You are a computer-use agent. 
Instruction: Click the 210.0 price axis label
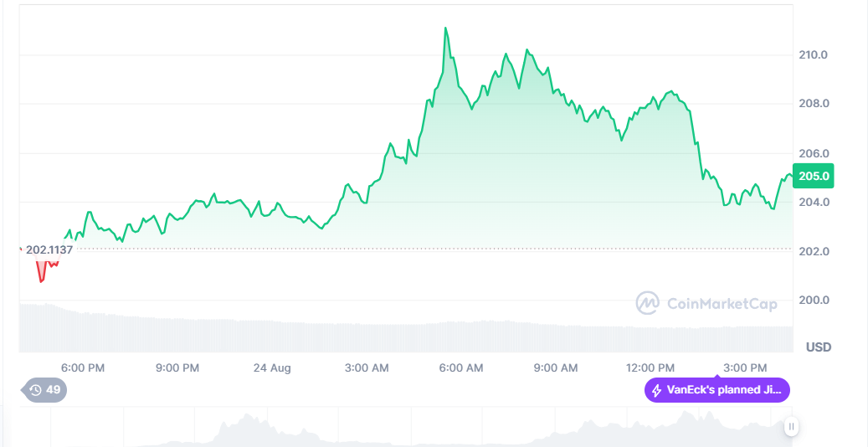coord(813,55)
